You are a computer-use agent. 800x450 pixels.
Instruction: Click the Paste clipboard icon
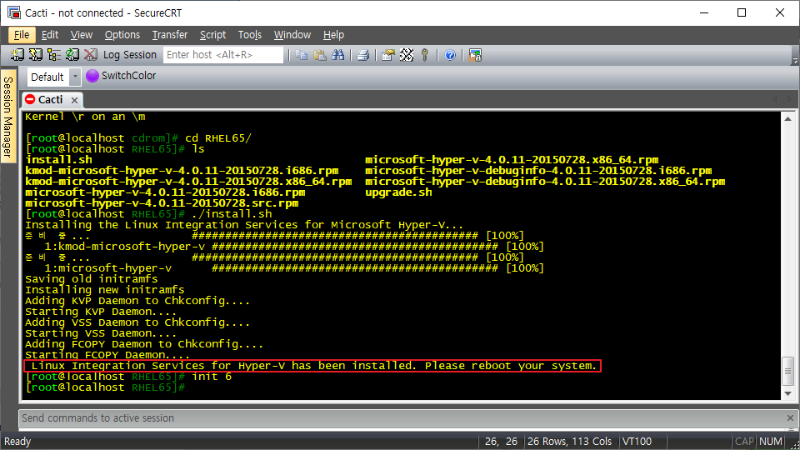point(320,55)
